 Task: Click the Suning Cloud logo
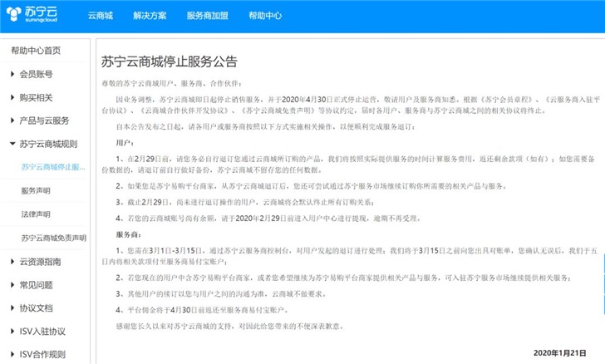click(x=35, y=16)
